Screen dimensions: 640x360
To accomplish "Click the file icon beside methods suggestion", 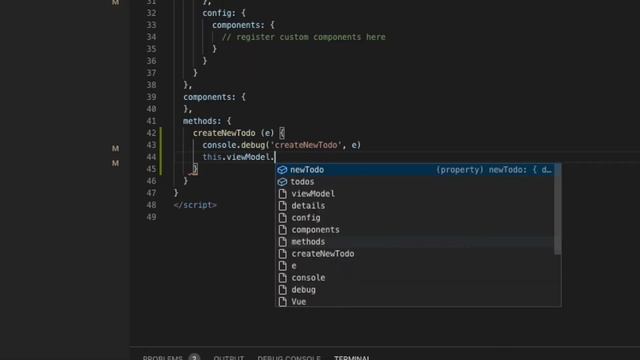I will (282, 242).
